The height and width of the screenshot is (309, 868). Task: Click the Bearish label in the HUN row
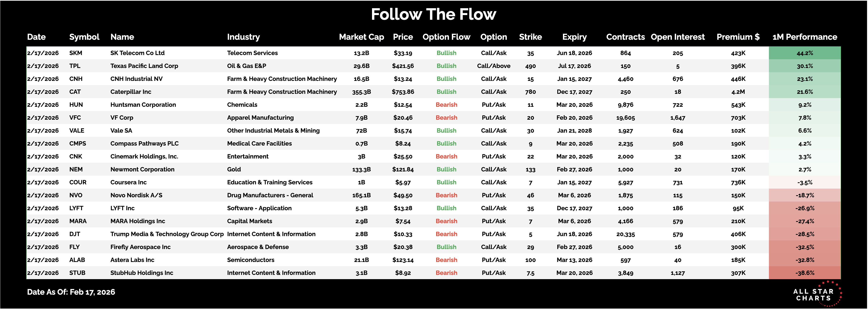point(446,105)
